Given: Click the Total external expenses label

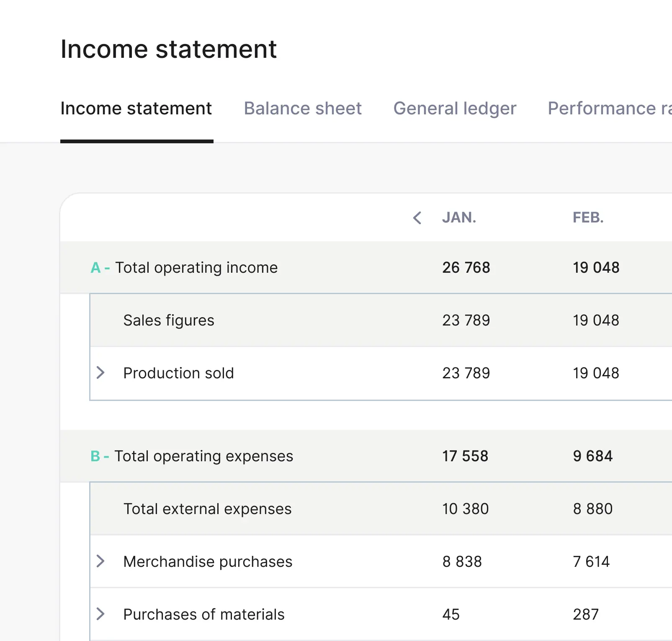Looking at the screenshot, I should coord(207,509).
